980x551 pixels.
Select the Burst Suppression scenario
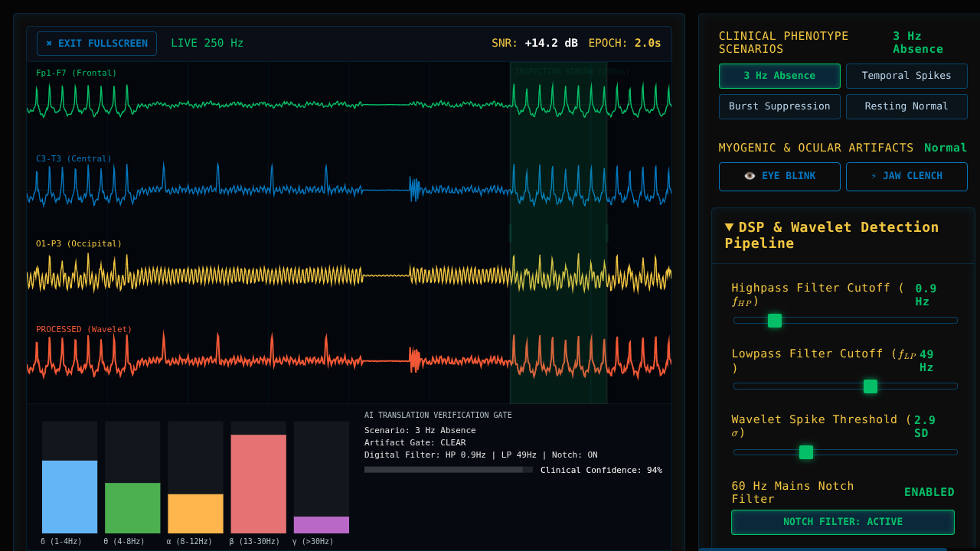779,106
